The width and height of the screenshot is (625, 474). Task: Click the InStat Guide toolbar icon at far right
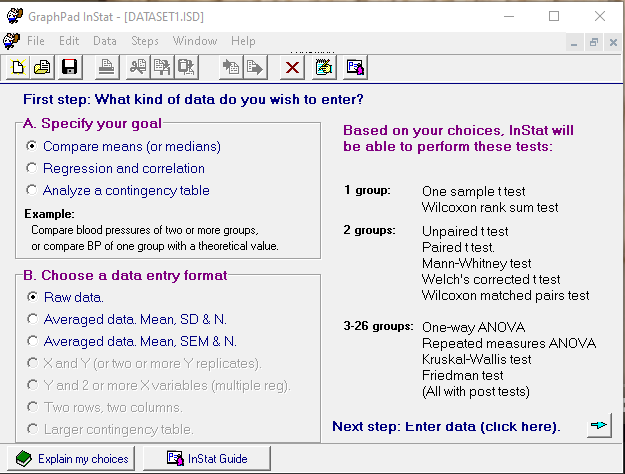click(x=355, y=68)
